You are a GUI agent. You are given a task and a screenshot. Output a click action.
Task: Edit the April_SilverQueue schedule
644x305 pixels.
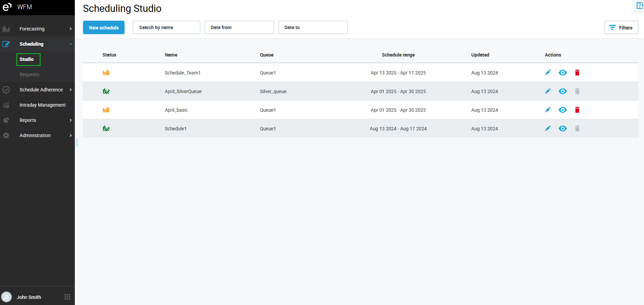(x=548, y=91)
